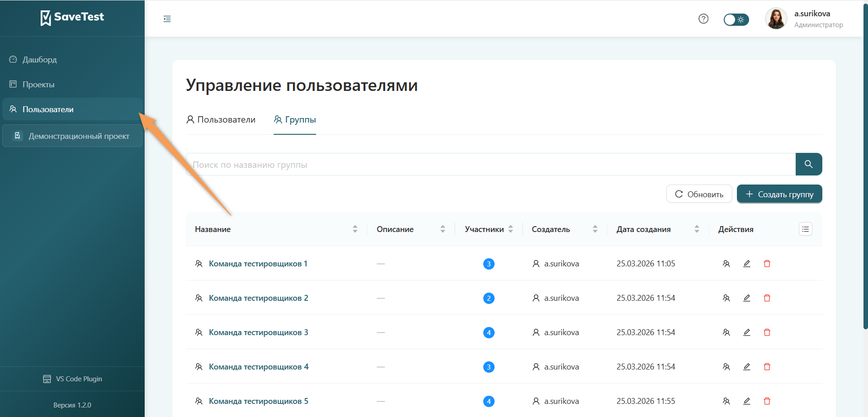This screenshot has width=868, height=417.
Task: Select the Дашборд sidebar item
Action: 39,59
